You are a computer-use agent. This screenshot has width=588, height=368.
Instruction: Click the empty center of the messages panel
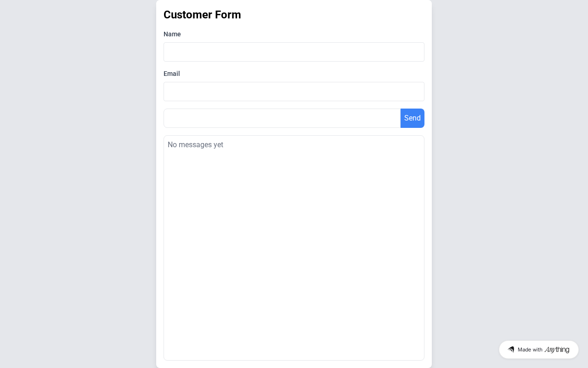pyautogui.click(x=294, y=248)
